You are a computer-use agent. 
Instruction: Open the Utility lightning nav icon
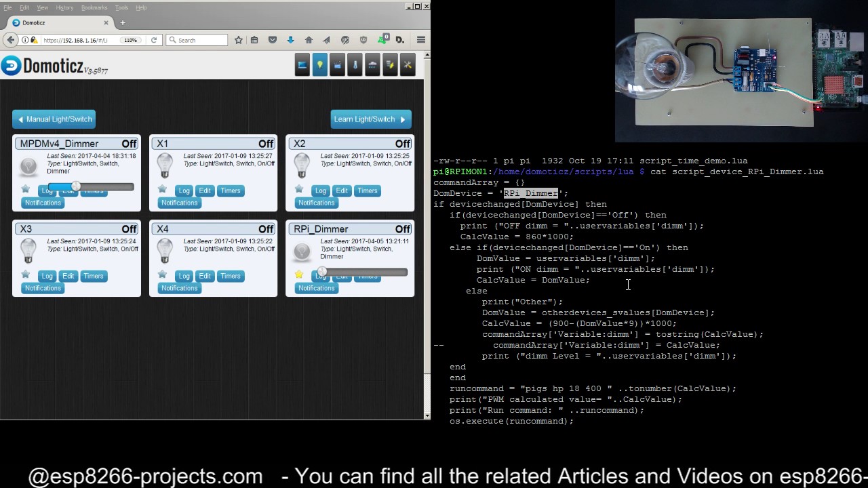click(x=390, y=65)
